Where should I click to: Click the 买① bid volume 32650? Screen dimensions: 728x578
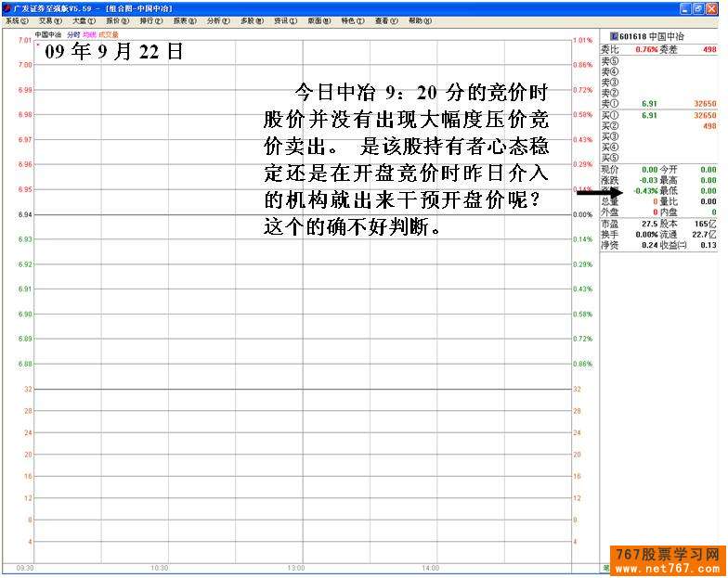click(x=705, y=115)
